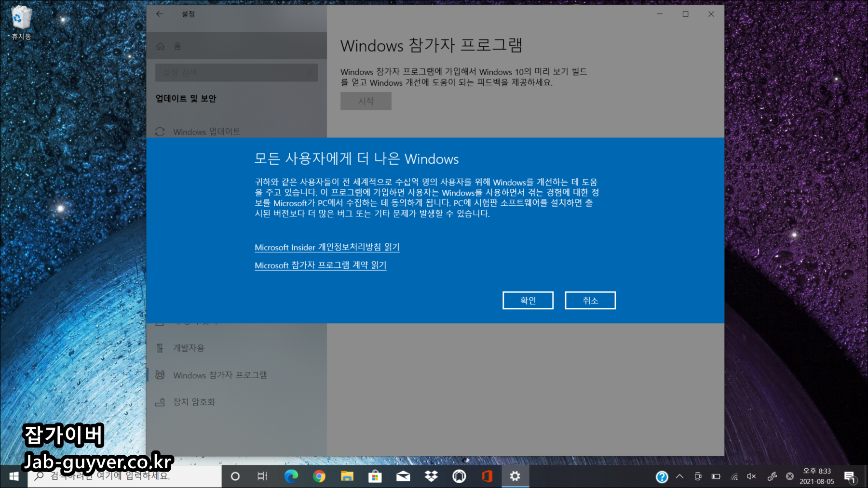Open the Mail app from the taskbar
The image size is (868, 488).
click(x=403, y=476)
